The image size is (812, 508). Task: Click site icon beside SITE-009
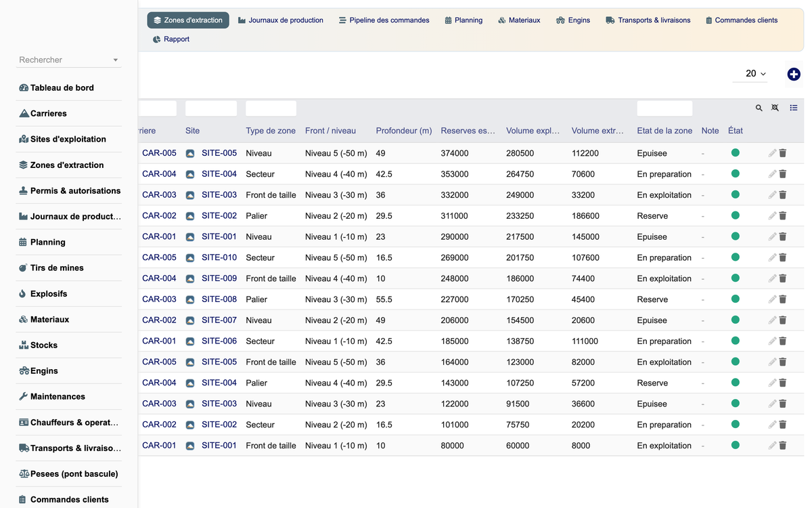pyautogui.click(x=190, y=278)
